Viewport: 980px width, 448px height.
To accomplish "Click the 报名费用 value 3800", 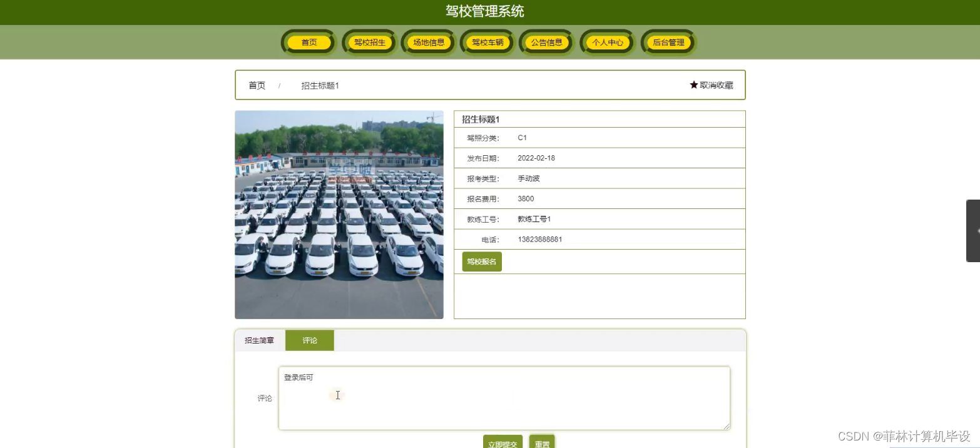I will [526, 199].
